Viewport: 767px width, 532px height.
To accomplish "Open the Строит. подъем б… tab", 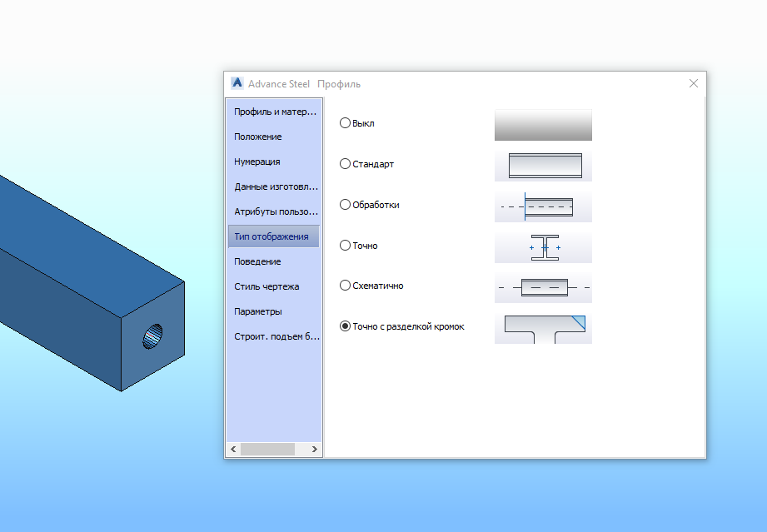I will coord(274,336).
